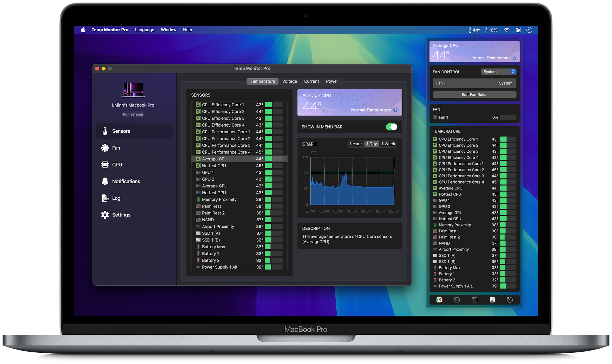Open the Fan Control System dropdown
The image size is (612, 364).
point(499,72)
